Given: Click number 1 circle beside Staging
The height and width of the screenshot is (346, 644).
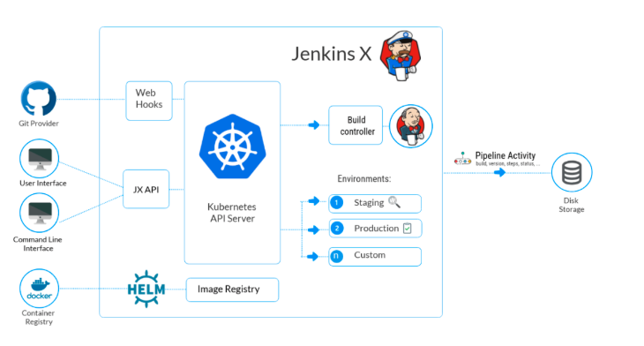Looking at the screenshot, I should tap(336, 203).
